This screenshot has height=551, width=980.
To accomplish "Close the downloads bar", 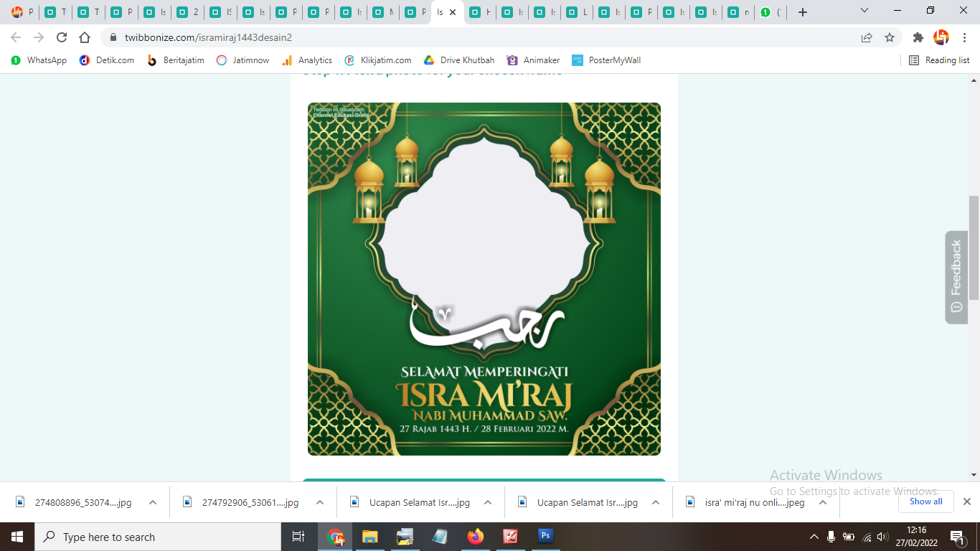I will (967, 501).
